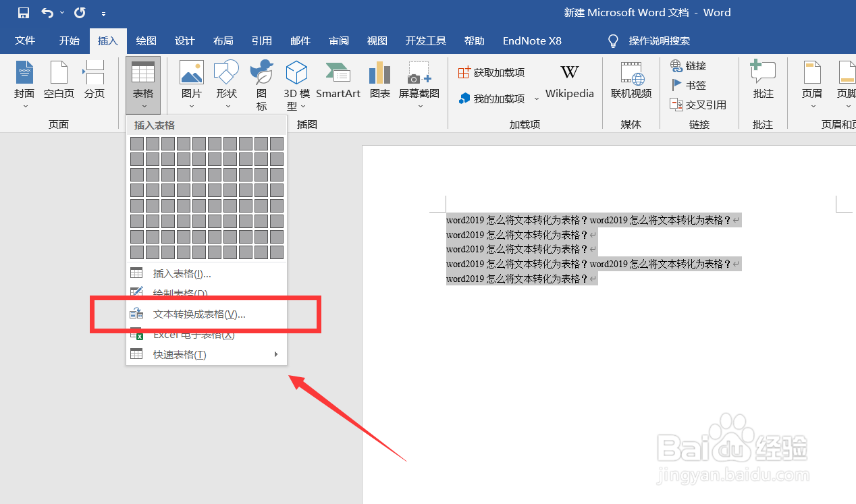
Task: Undo the last action
Action: [47, 12]
